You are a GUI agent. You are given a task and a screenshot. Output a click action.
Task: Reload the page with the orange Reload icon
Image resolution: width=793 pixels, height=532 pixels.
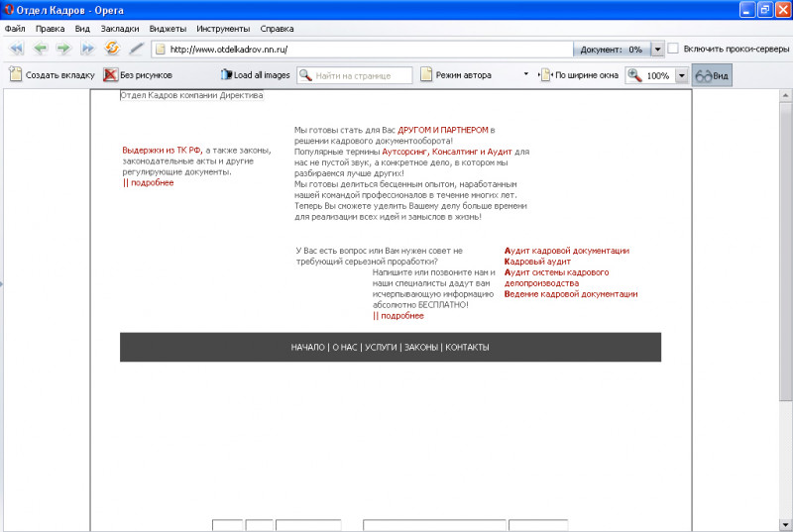[112, 48]
